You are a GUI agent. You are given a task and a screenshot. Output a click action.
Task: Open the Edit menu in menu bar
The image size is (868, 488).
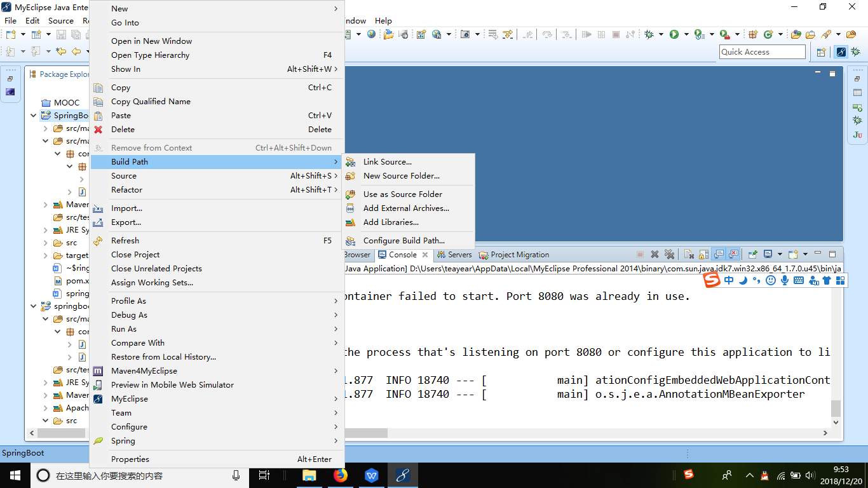click(x=32, y=21)
